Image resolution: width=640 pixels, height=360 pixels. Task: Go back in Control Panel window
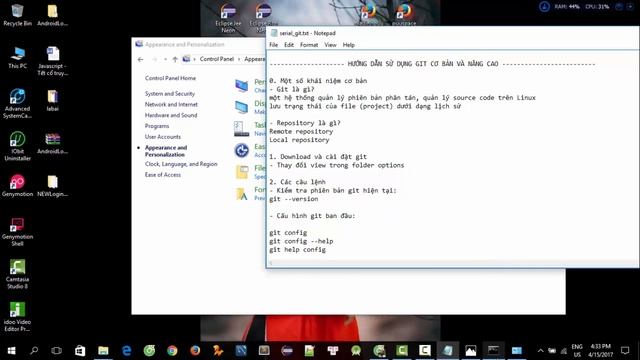[141, 59]
